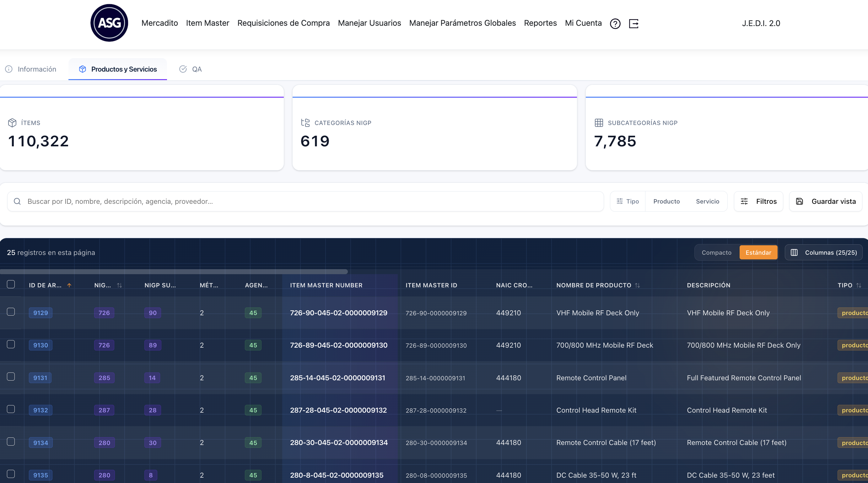Click the ASG logo
Screen dimensions: 868x483
tap(109, 23)
